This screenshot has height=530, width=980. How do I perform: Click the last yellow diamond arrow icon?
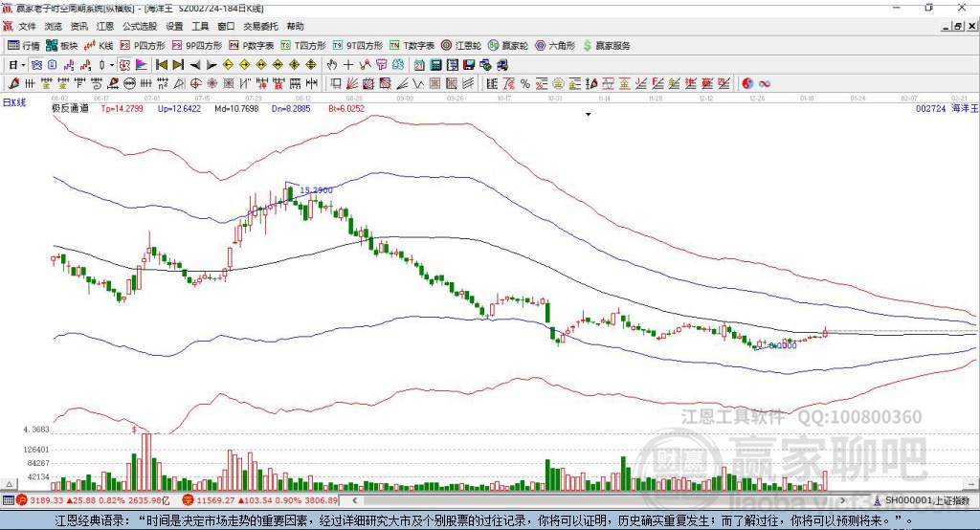coord(311,65)
